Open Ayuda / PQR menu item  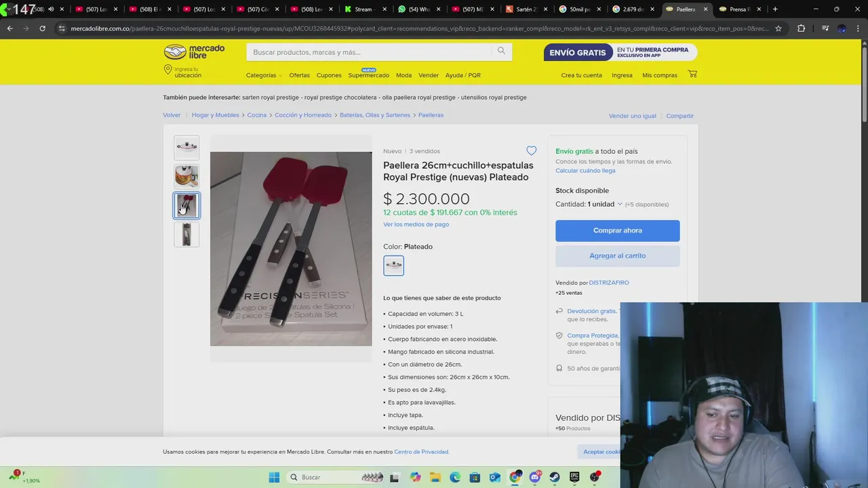click(x=463, y=75)
